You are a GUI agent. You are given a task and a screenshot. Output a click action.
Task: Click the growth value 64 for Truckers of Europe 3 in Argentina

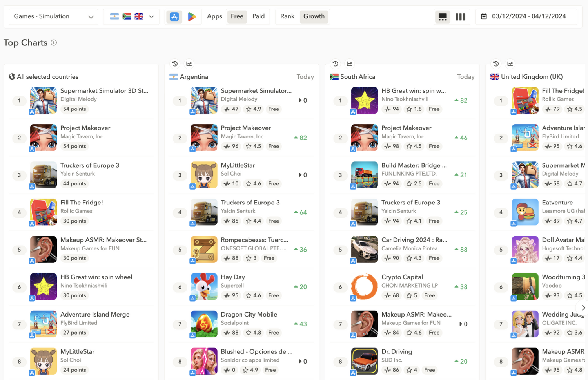(x=300, y=212)
